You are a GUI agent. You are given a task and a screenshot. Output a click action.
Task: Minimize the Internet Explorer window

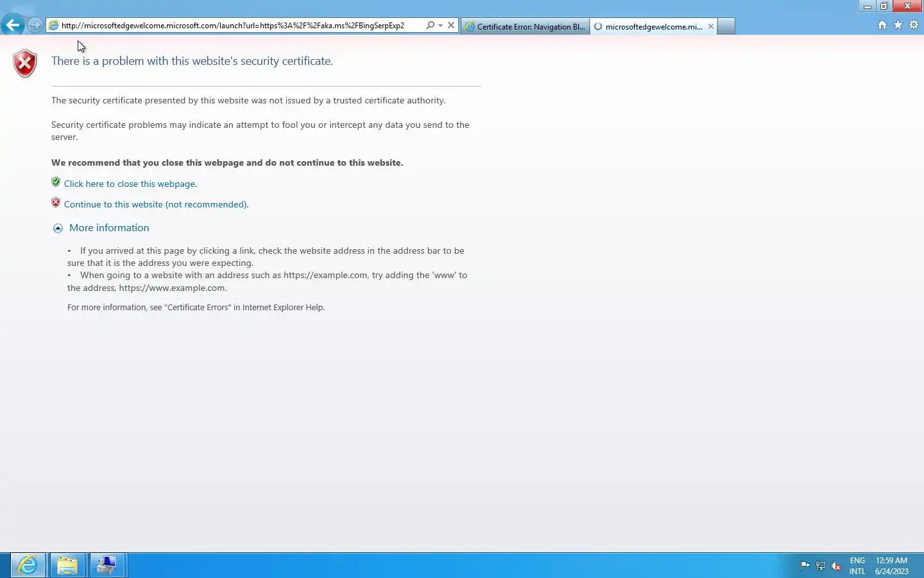coord(868,6)
